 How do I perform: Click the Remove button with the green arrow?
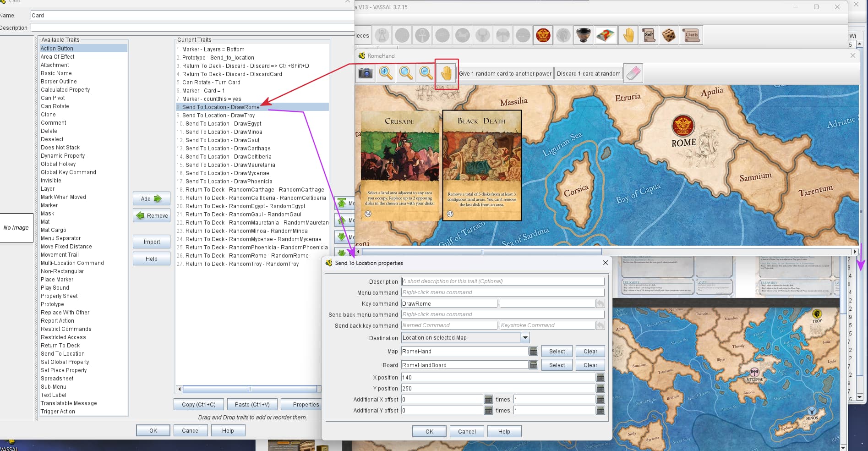[152, 215]
